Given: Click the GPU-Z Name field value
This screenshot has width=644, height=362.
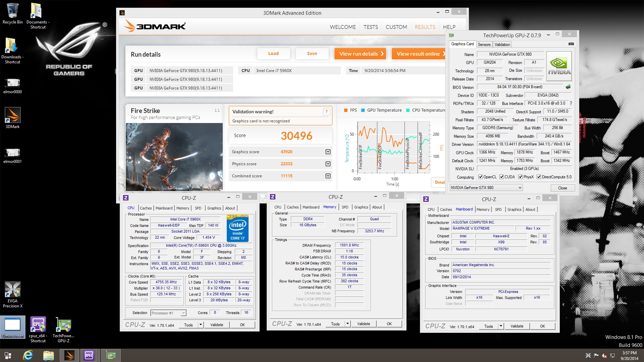Looking at the screenshot, I should [x=510, y=54].
